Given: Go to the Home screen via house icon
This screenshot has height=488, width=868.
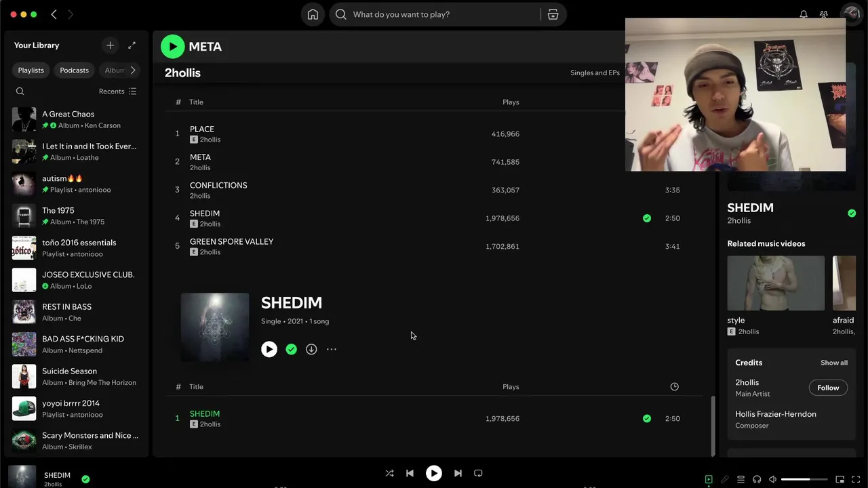Looking at the screenshot, I should (313, 14).
